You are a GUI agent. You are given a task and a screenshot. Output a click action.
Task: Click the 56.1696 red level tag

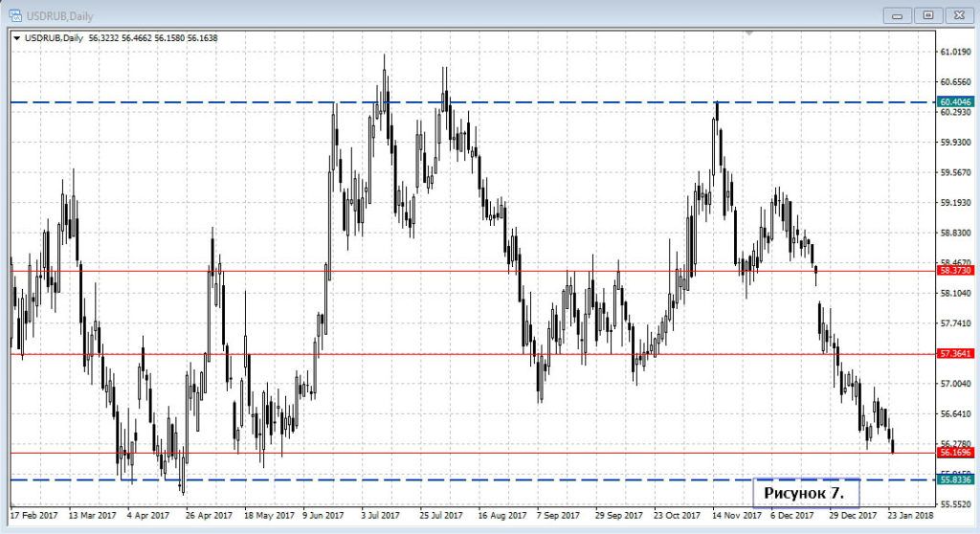tap(955, 453)
